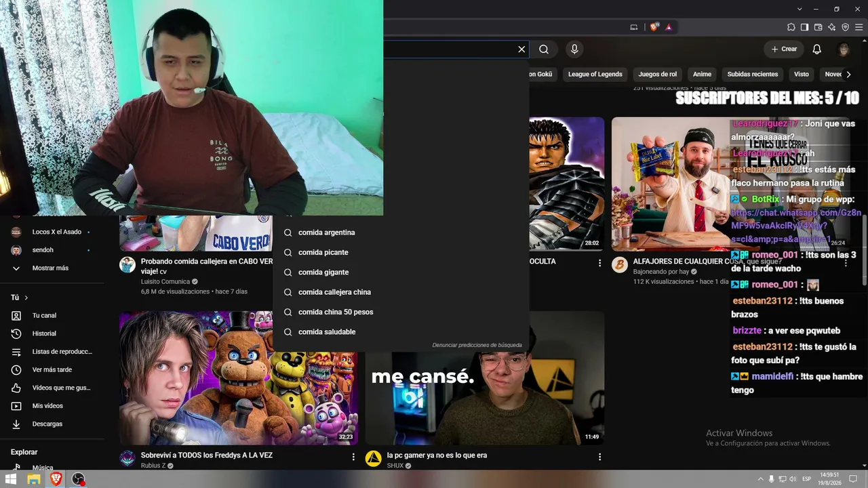Open the Leo AI sparkle icon
The height and width of the screenshot is (488, 868).
coord(831,27)
